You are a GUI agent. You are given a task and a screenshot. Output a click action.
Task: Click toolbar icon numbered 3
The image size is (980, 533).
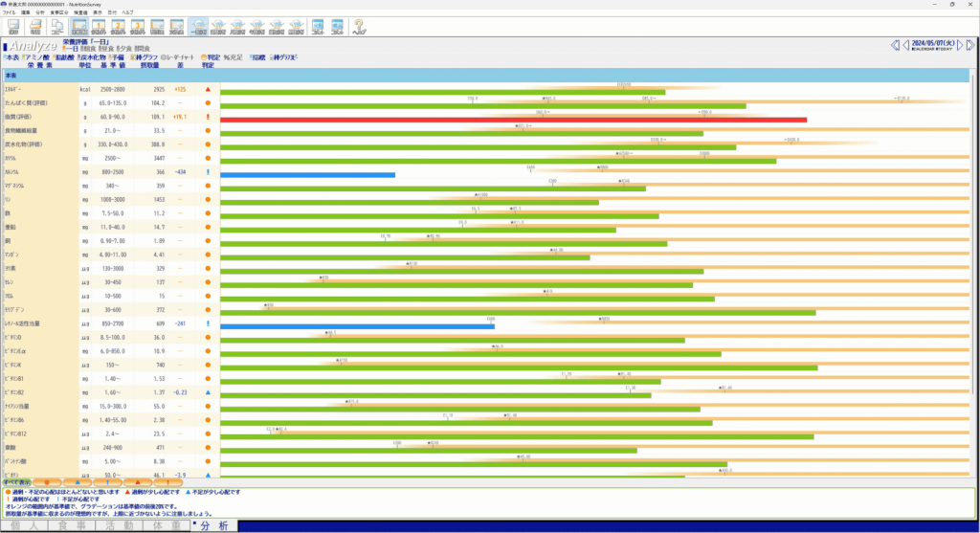click(138, 26)
